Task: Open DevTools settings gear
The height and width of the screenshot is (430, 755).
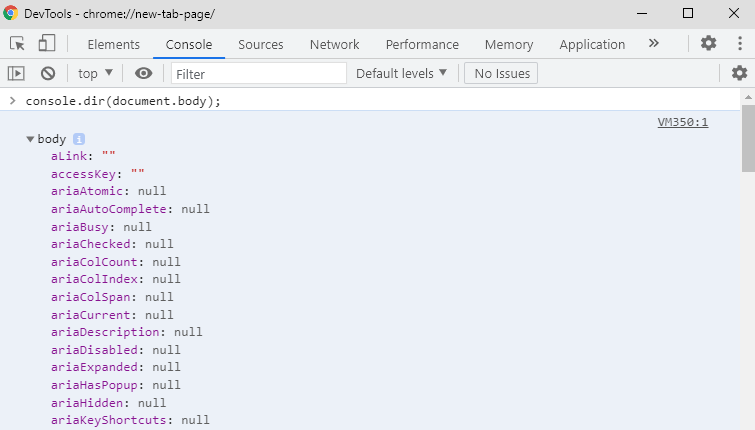Action: (708, 44)
